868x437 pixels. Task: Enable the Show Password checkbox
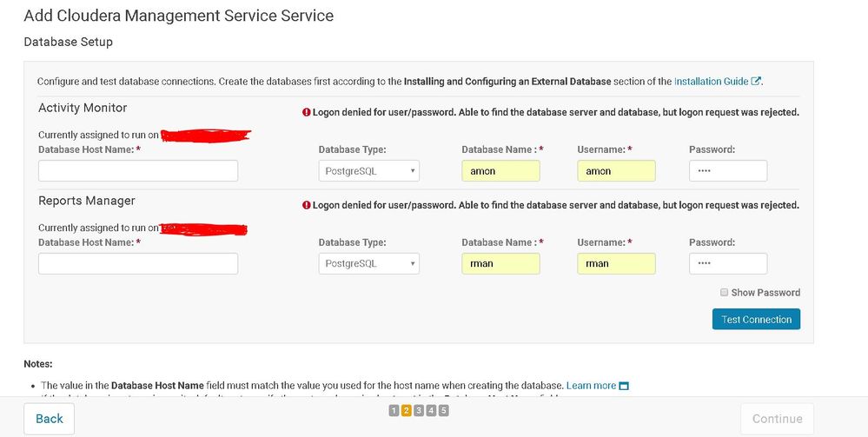725,293
